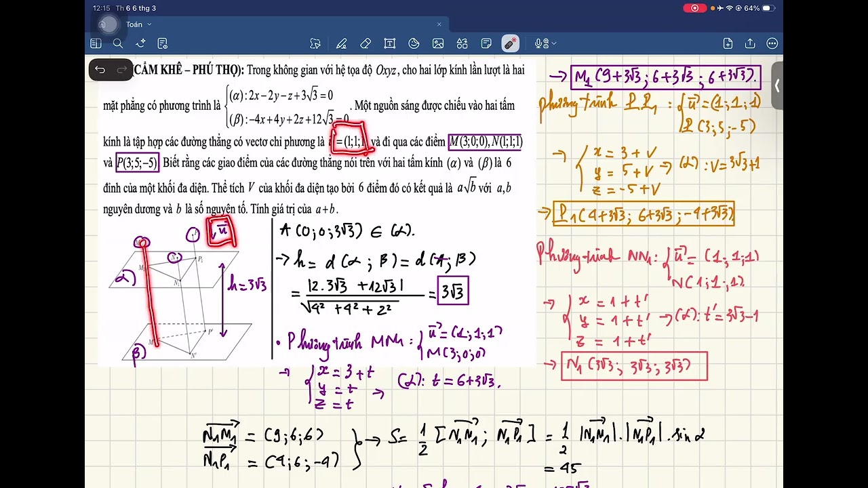Tap the 'h=3√3' label in diagram
The width and height of the screenshot is (868, 488).
(248, 285)
